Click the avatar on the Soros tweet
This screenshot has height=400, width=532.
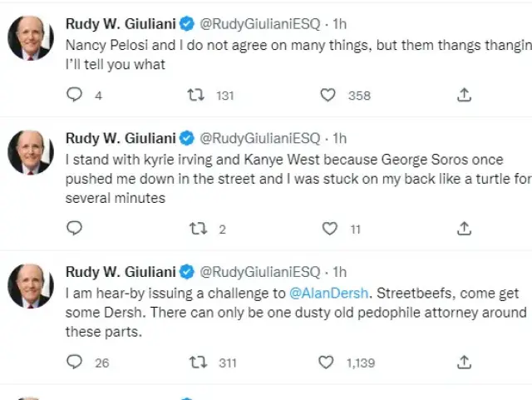(x=31, y=152)
